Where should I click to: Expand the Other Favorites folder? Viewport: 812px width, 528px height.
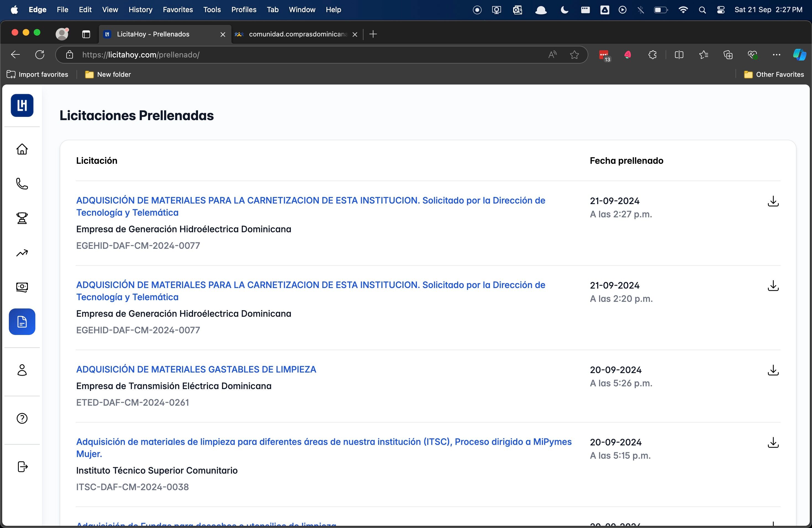(774, 74)
